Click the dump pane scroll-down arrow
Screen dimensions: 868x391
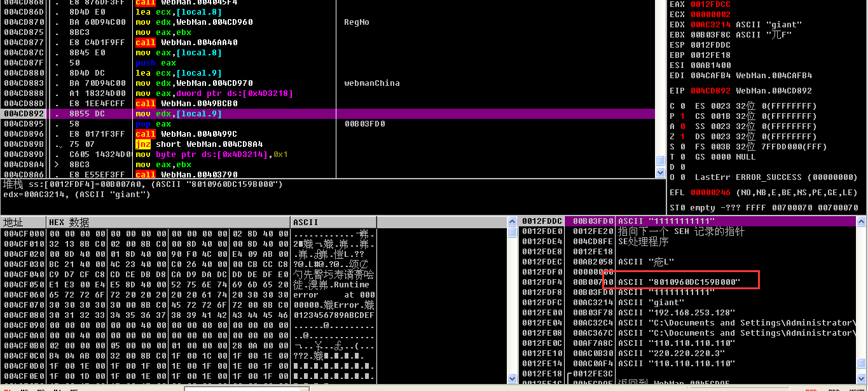click(x=513, y=379)
